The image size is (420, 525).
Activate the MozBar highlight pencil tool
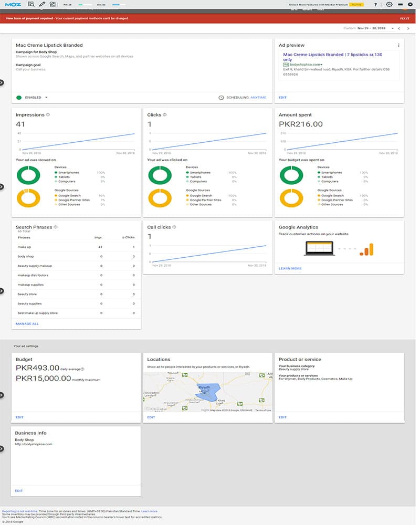(42, 4)
